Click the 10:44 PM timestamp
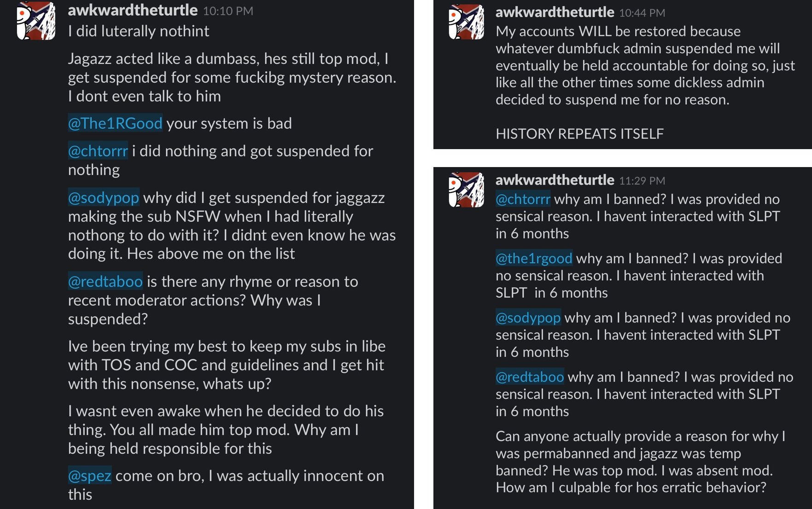Screen dimensions: 812x509 [642, 13]
